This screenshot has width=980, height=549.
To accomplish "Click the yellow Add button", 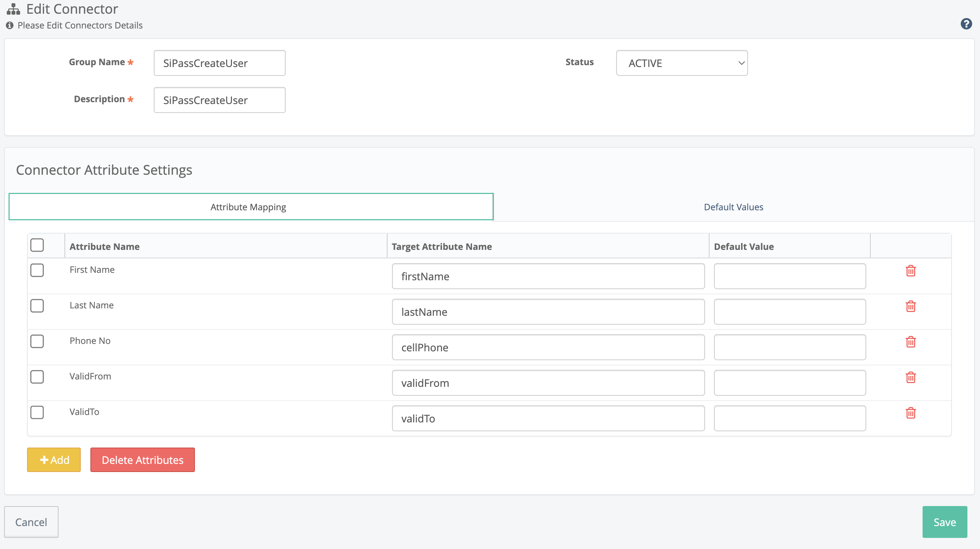I will [54, 460].
